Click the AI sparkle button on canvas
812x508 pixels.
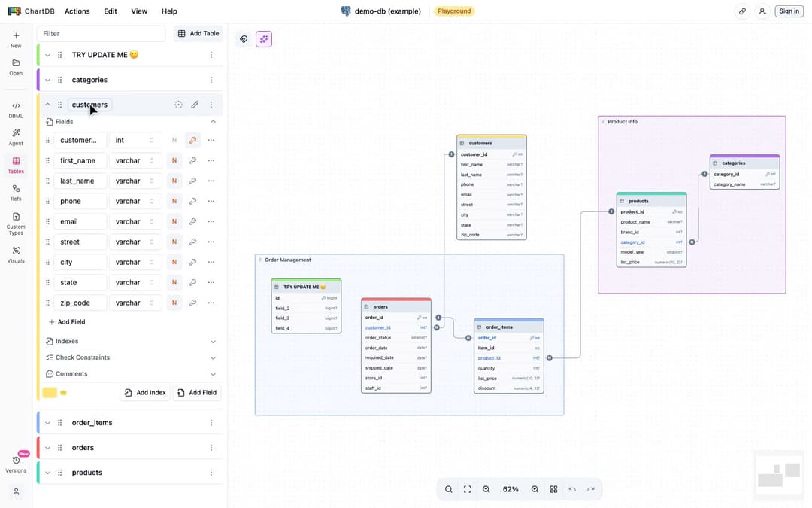tap(264, 39)
